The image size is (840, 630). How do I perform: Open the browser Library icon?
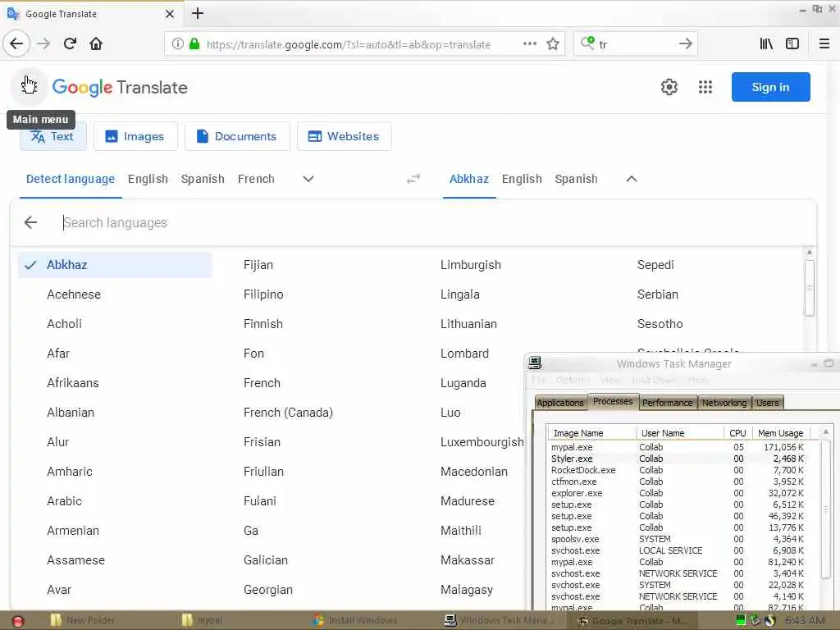tap(766, 43)
